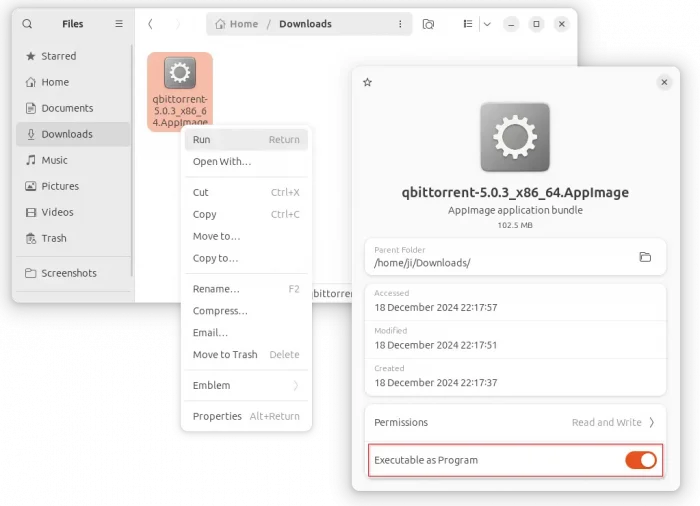Open the view options dropdown arrow
The height and width of the screenshot is (506, 700).
[487, 24]
